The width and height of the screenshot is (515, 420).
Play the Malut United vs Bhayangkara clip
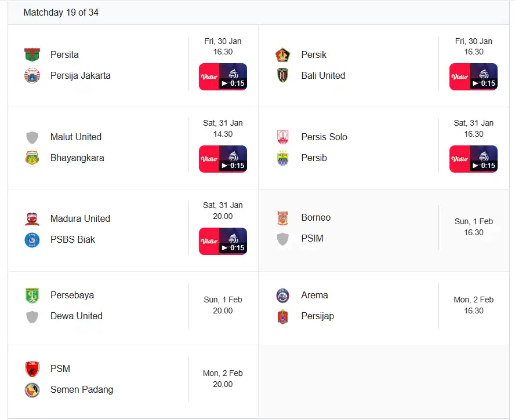223,159
